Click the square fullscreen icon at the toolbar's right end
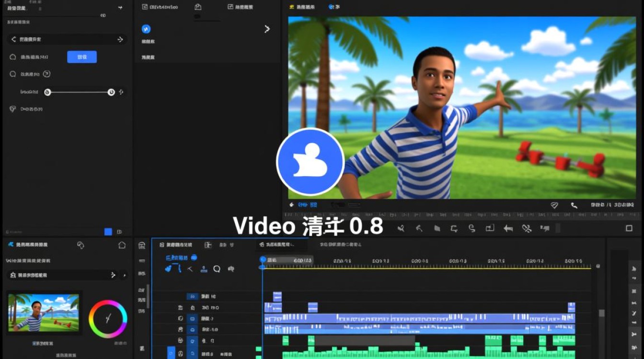 [x=629, y=228]
